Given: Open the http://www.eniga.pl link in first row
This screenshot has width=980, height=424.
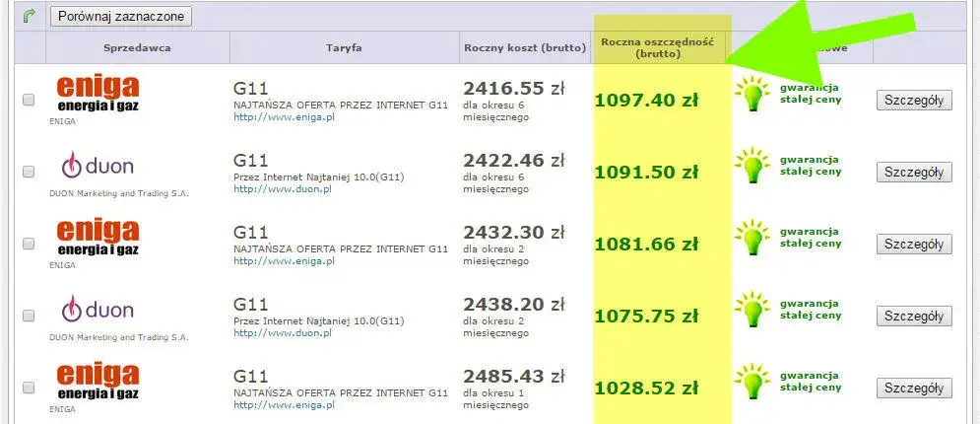Looking at the screenshot, I should (283, 115).
